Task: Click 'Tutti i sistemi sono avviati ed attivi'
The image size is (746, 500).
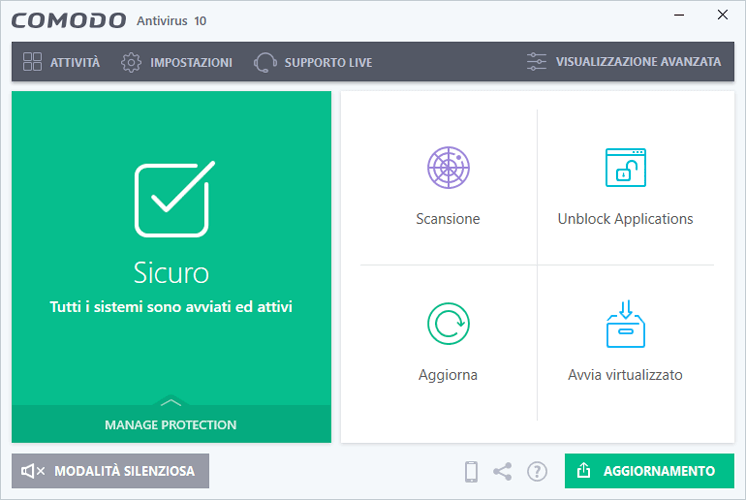Action: click(171, 307)
